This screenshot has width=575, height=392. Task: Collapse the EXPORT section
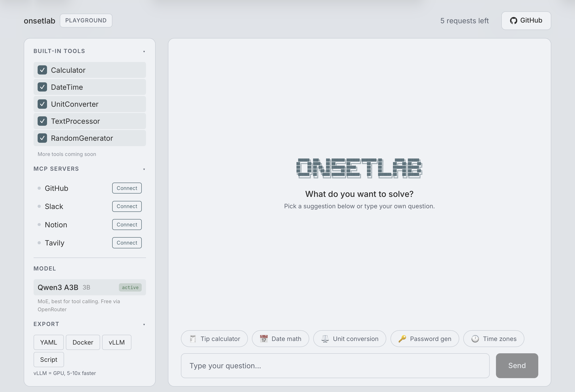(x=144, y=324)
